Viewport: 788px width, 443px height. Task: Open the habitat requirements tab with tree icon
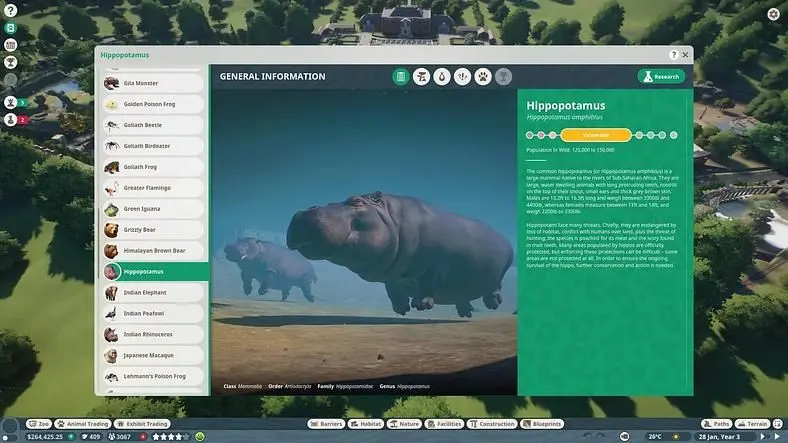click(421, 77)
